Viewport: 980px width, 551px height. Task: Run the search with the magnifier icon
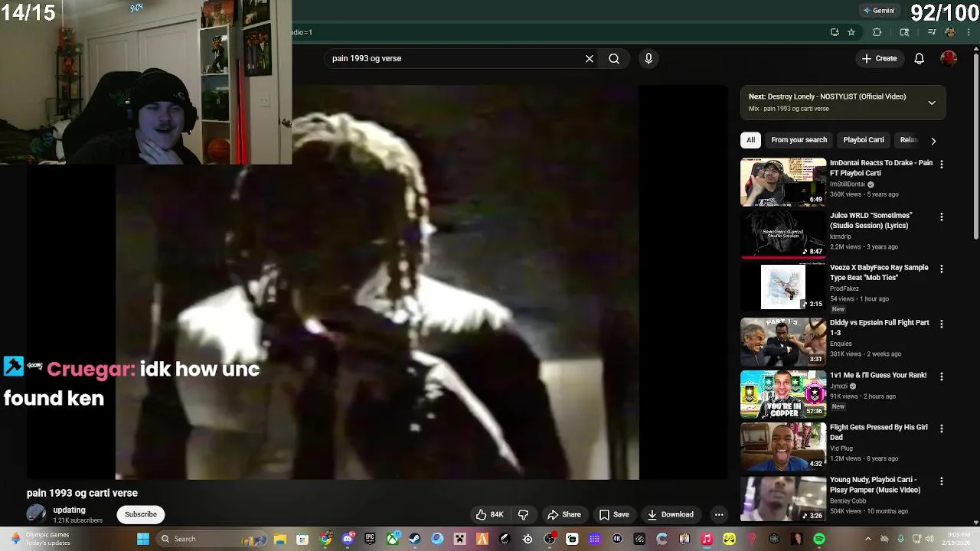click(x=614, y=58)
